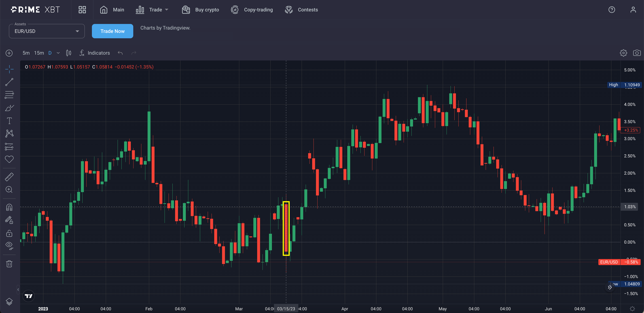
Task: Collapse the drawing toolbar side arrow
Action: 18,290
